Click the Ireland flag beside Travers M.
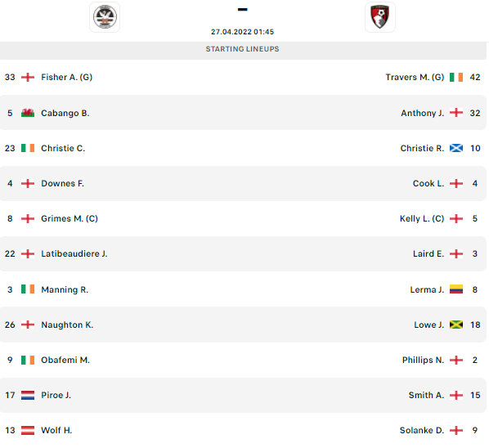The height and width of the screenshot is (448, 489). point(456,77)
